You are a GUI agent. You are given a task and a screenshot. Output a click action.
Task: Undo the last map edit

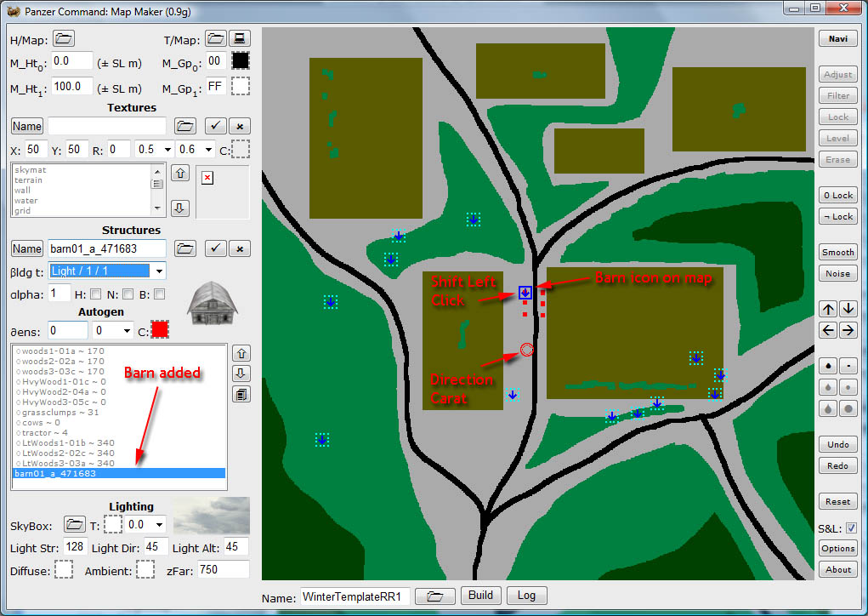click(838, 444)
